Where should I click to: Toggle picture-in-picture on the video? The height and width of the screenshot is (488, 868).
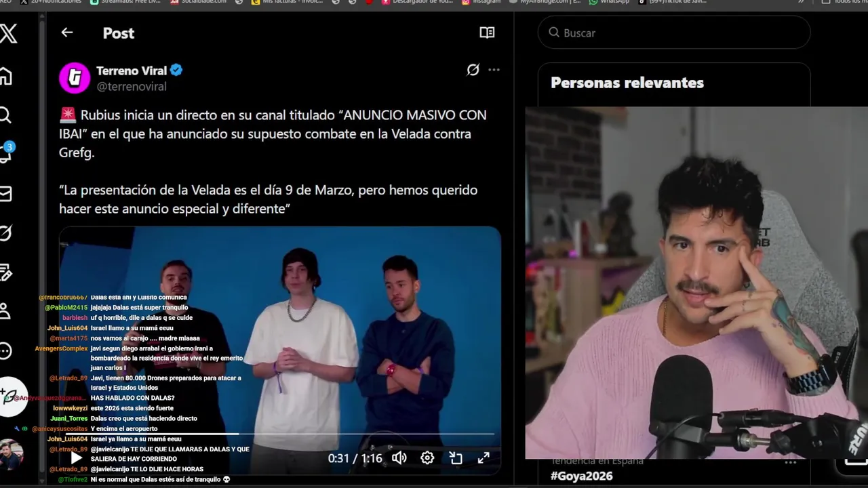456,458
